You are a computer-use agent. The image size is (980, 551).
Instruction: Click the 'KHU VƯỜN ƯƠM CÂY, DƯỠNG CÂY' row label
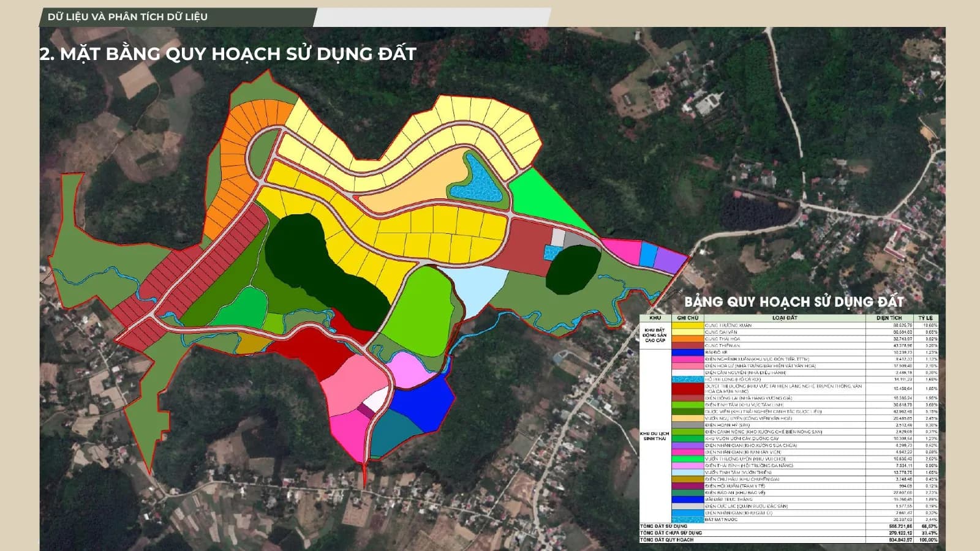[x=742, y=439]
